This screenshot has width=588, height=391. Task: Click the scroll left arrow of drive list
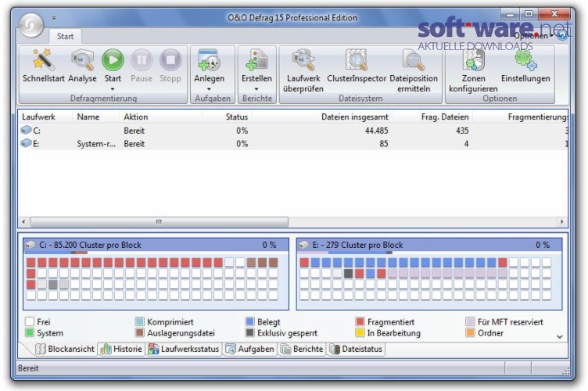click(x=23, y=222)
